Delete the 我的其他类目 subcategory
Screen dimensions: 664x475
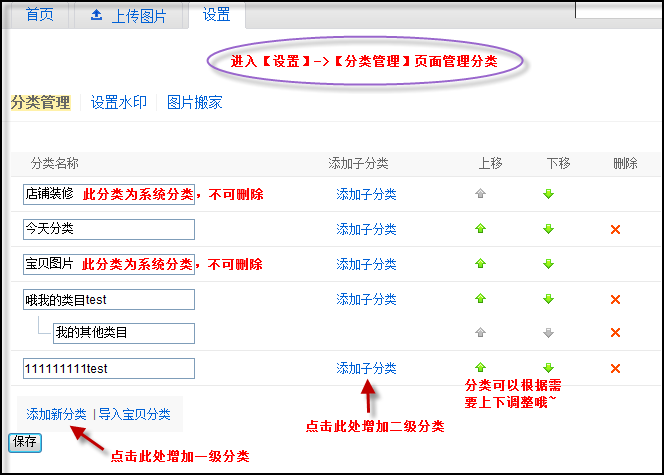(615, 333)
